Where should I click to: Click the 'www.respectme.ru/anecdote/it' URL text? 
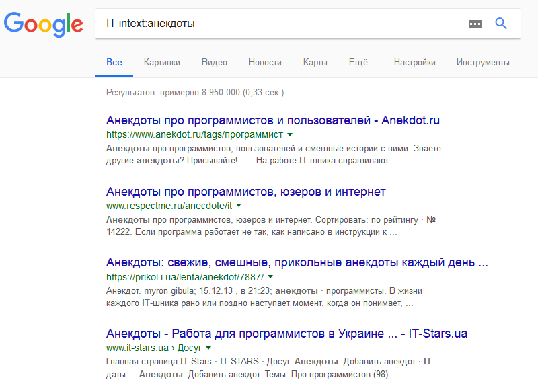pyautogui.click(x=169, y=206)
